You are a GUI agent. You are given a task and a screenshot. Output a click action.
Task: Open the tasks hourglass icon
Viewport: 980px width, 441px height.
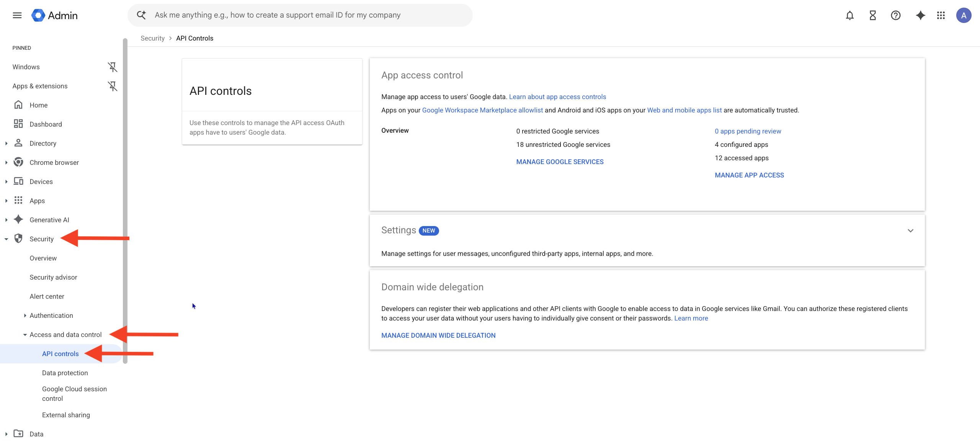[872, 15]
